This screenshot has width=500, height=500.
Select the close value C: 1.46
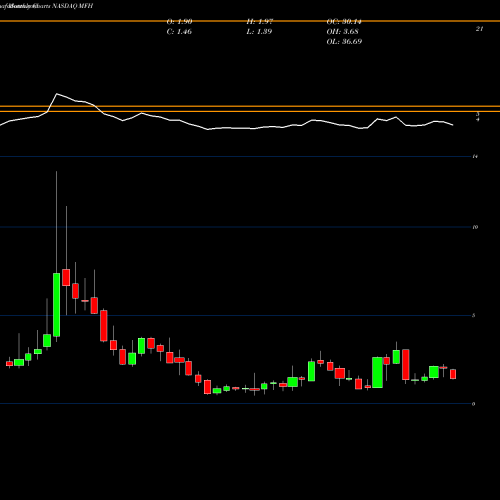coord(179,32)
